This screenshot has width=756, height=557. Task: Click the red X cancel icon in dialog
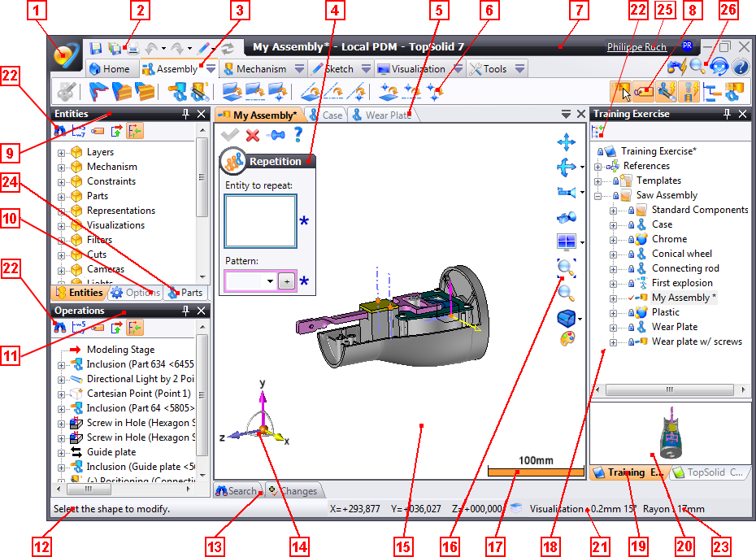tap(253, 135)
